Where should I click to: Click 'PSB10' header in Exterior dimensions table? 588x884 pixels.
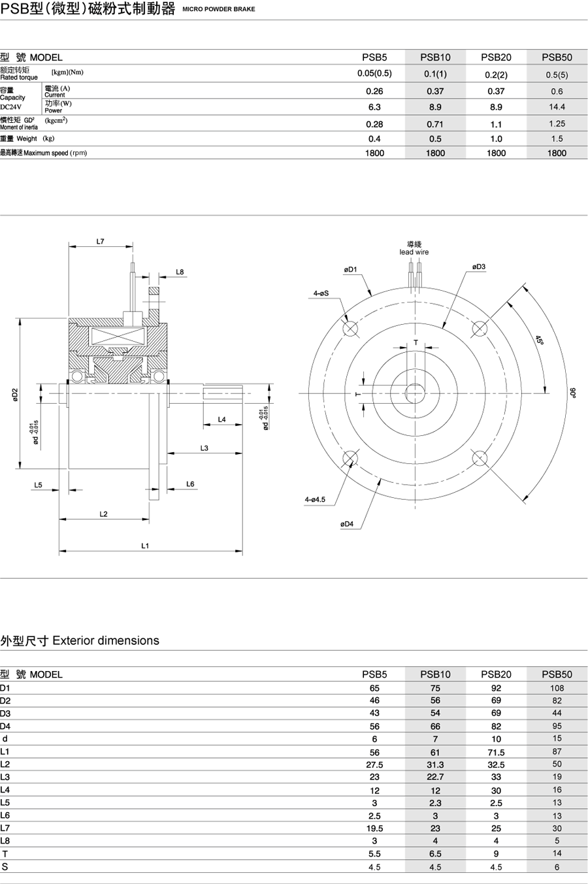[x=435, y=674]
